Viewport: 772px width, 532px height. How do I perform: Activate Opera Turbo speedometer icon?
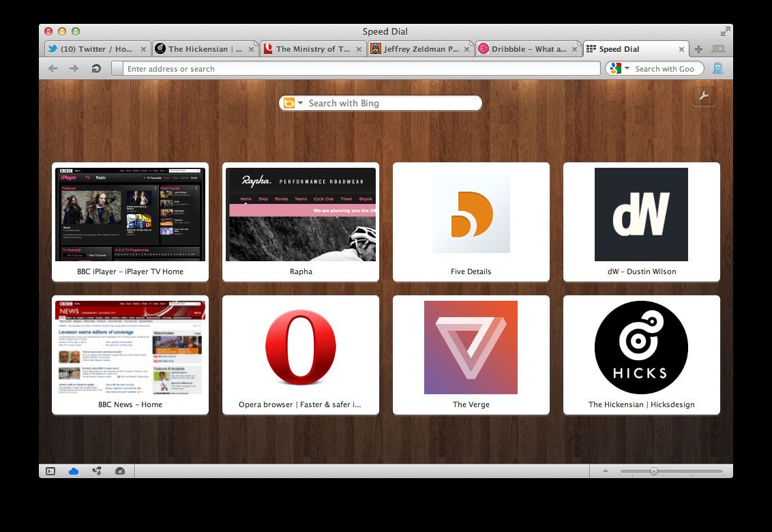coord(120,471)
